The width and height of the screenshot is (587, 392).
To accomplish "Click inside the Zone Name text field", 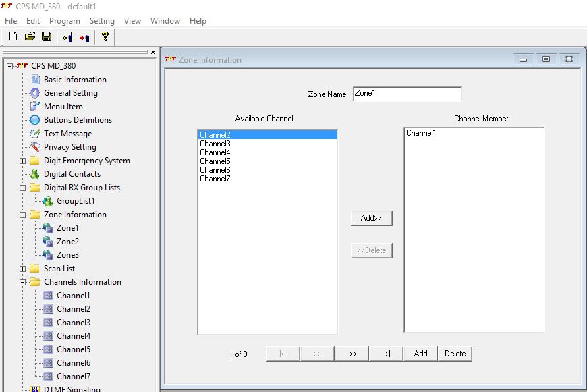I will pos(406,93).
